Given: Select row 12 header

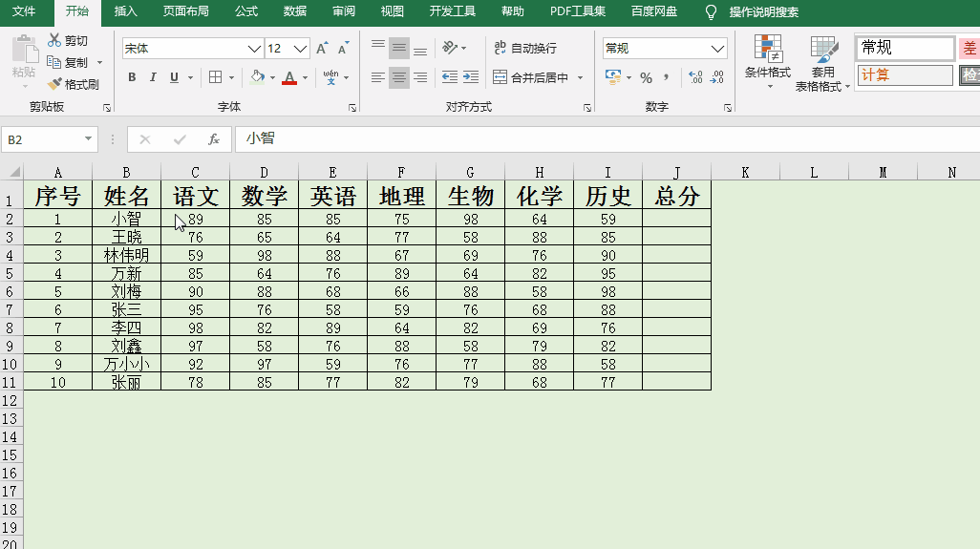Looking at the screenshot, I should tap(11, 400).
